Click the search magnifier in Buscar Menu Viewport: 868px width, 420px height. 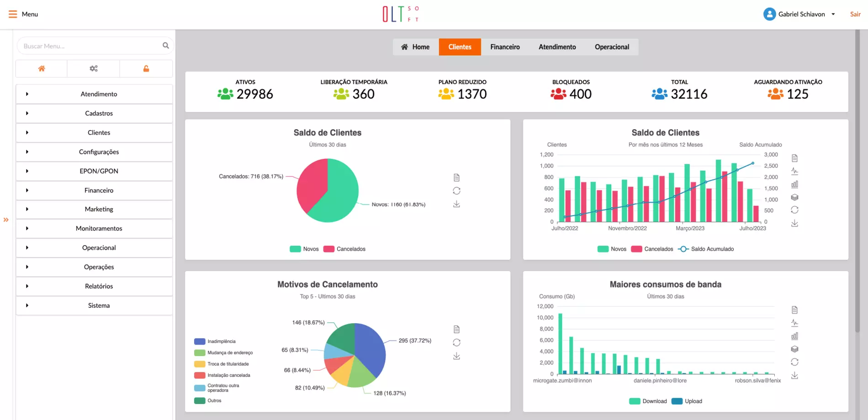coord(166,46)
